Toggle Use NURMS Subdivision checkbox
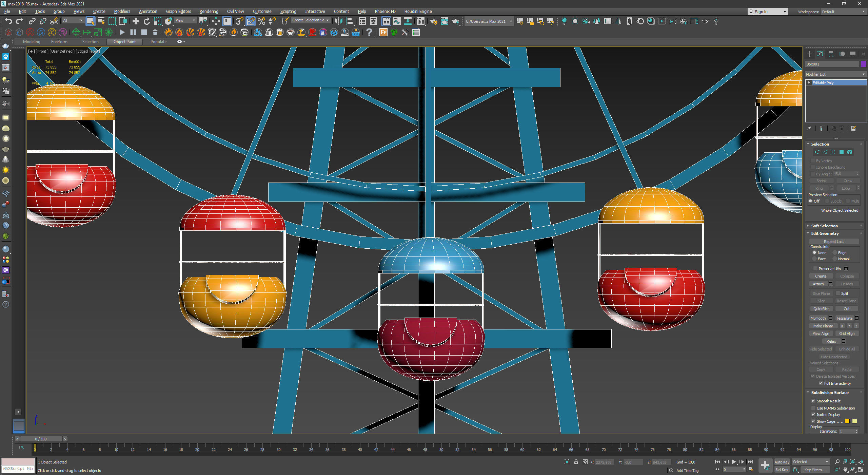The width and height of the screenshot is (868, 475). (813, 408)
